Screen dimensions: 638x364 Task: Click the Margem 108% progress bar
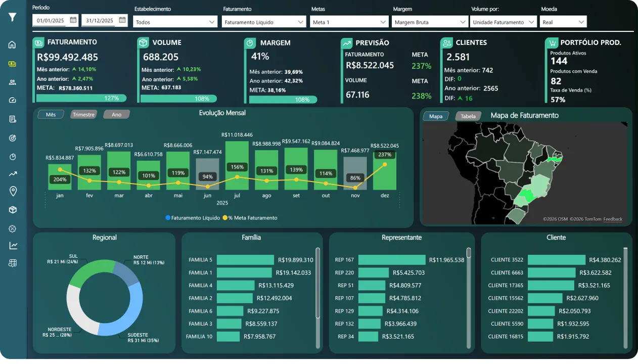(283, 100)
